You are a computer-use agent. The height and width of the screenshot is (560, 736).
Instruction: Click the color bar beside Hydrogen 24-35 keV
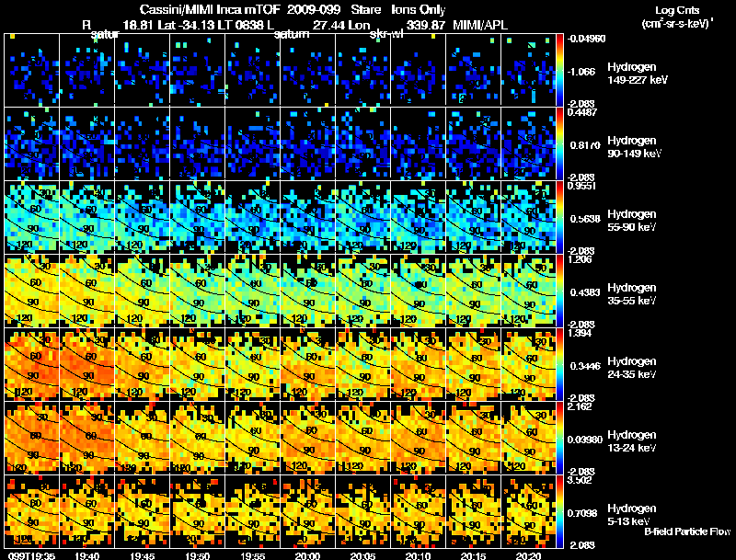pyautogui.click(x=559, y=364)
